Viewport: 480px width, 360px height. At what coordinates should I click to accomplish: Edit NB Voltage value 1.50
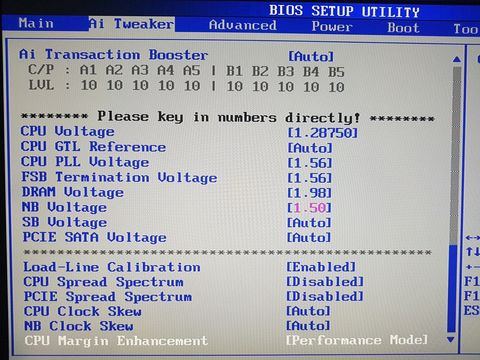click(310, 208)
